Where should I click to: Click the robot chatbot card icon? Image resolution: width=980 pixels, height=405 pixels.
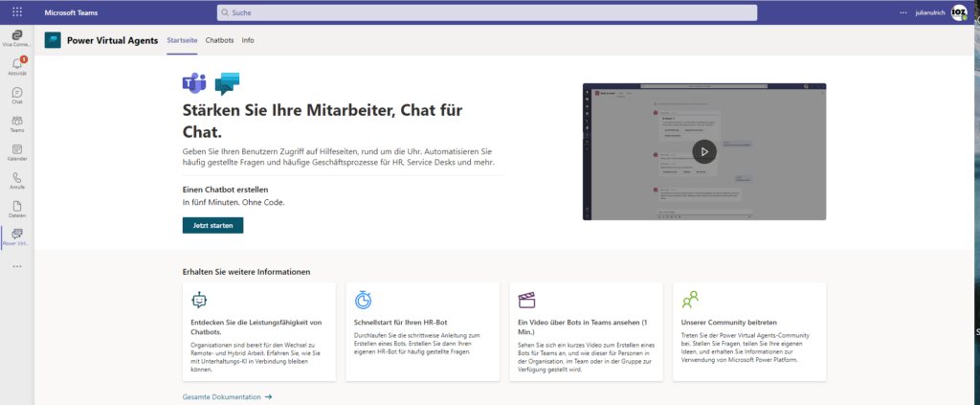point(199,300)
